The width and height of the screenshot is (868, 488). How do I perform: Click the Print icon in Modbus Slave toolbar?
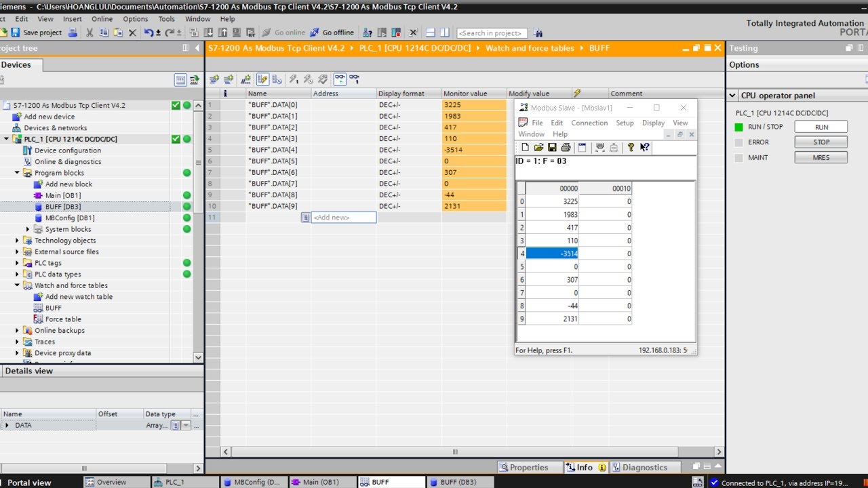click(566, 147)
